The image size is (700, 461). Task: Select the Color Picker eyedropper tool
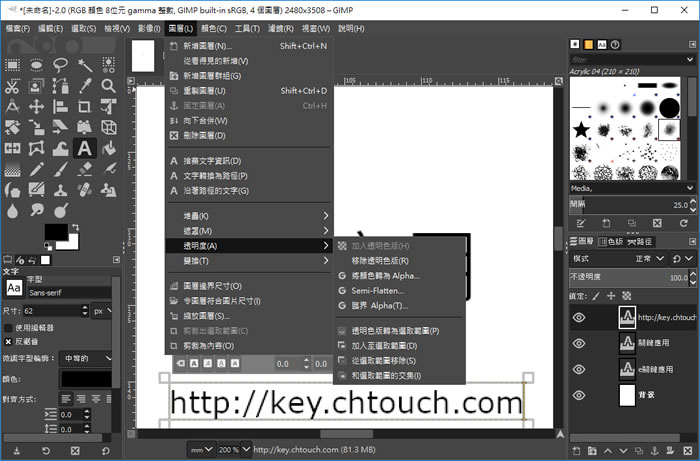84,86
